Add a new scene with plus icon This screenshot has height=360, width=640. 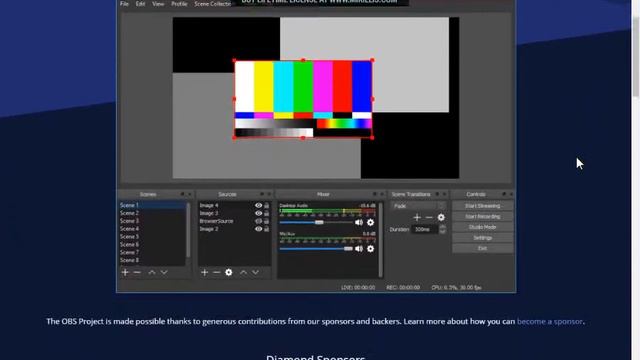point(125,272)
